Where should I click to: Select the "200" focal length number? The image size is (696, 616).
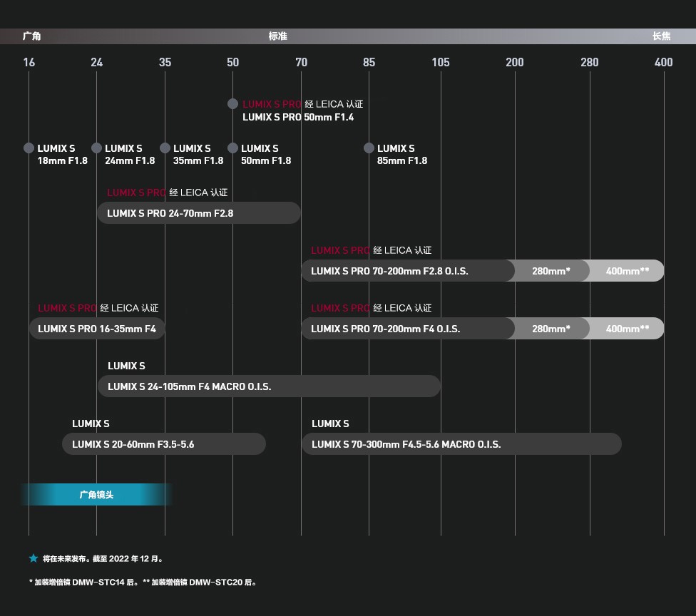coord(515,62)
